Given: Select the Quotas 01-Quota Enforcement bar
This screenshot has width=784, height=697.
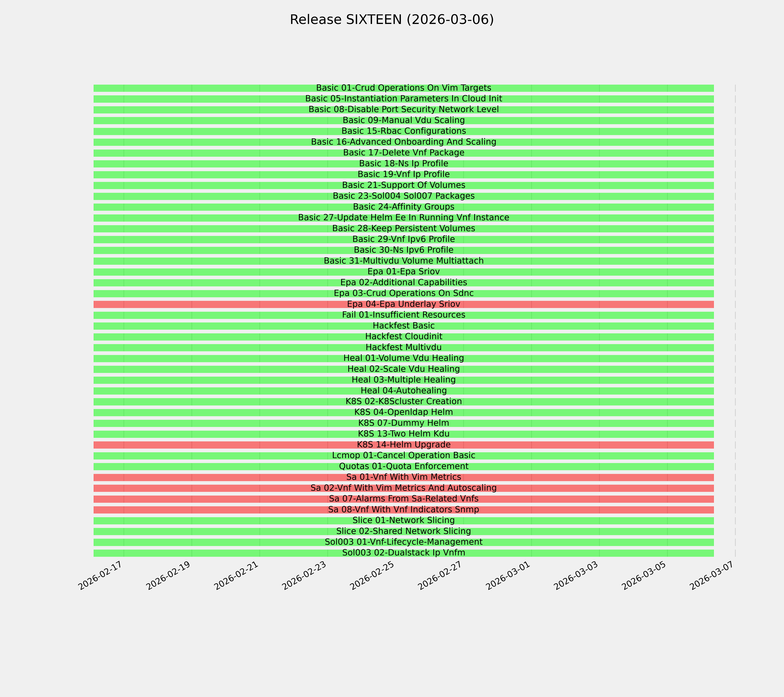Looking at the screenshot, I should coord(403,466).
